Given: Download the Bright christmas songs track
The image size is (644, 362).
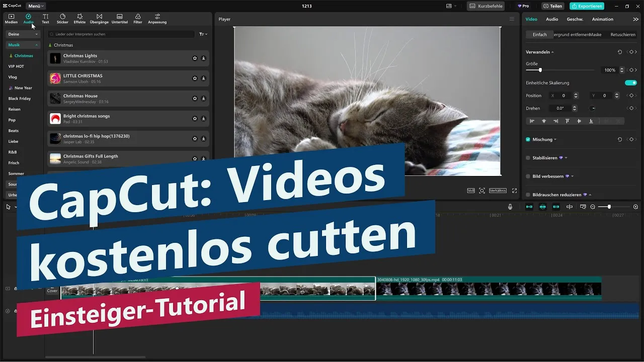Looking at the screenshot, I should 203,119.
